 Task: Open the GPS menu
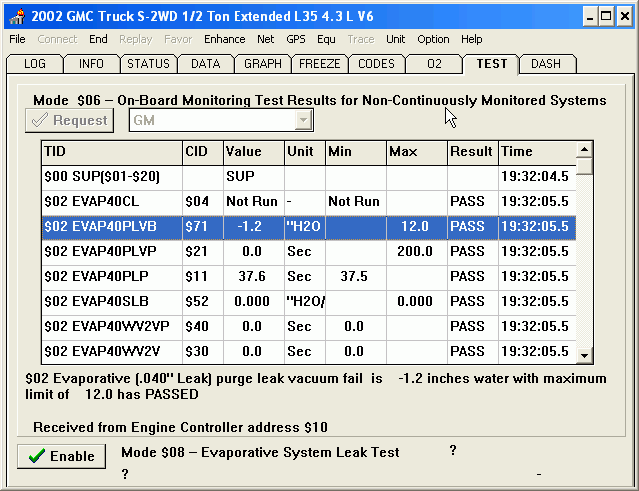click(x=295, y=39)
